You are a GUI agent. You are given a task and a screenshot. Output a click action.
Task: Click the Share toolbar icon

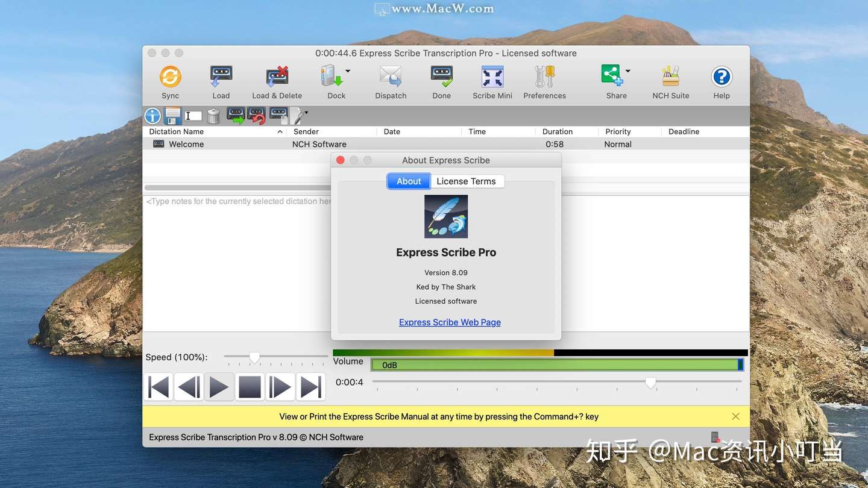[x=612, y=76]
